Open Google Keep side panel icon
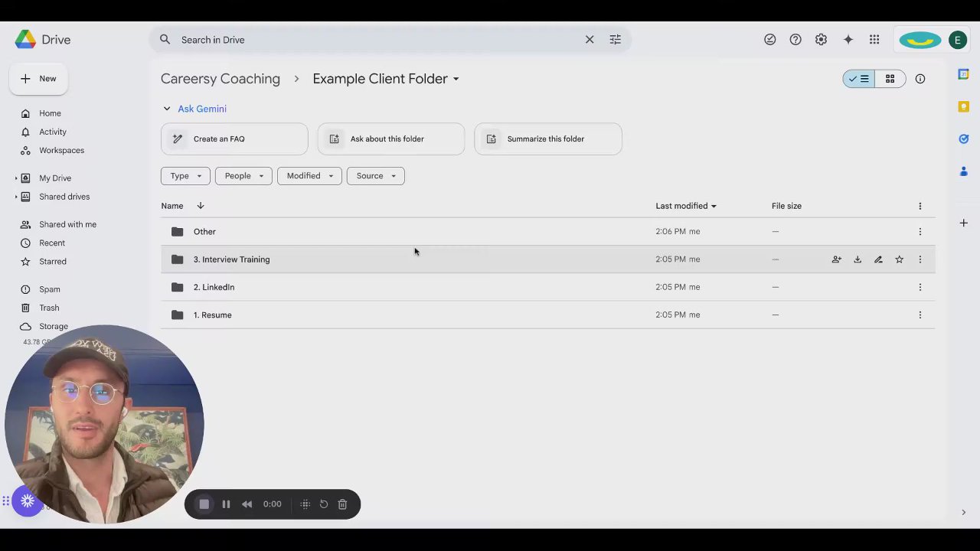The height and width of the screenshot is (551, 980). coord(963,106)
